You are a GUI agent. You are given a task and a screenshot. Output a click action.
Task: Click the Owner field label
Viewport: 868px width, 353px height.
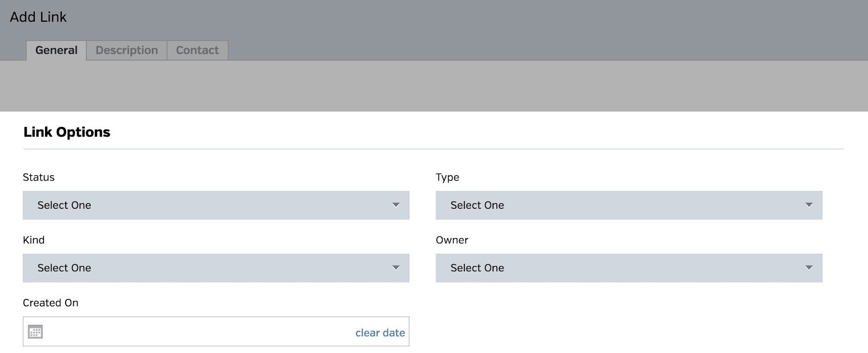(452, 240)
